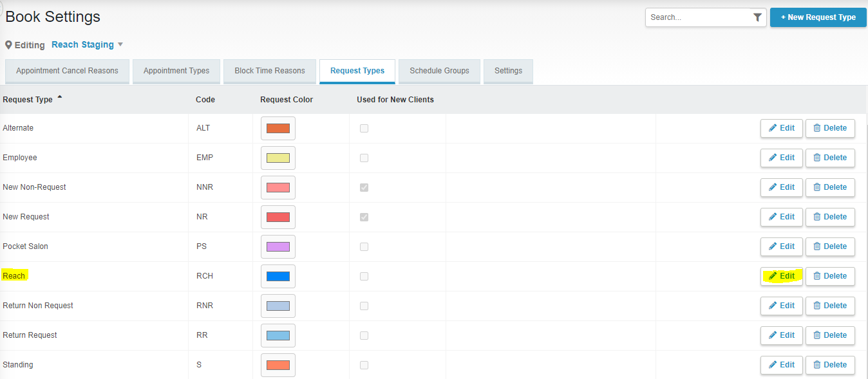Switch to the Schedule Groups tab
Viewport: 868px width, 379px height.
coord(439,71)
